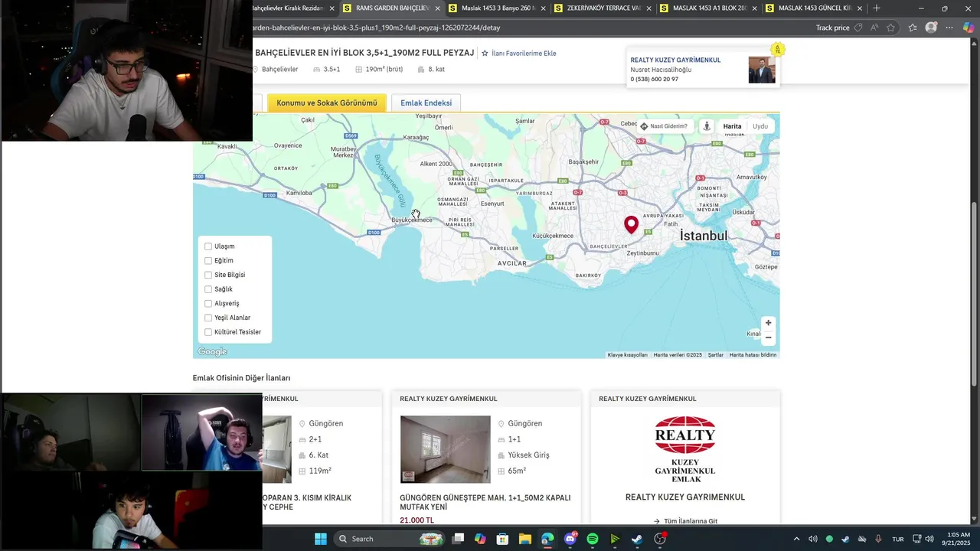This screenshot has height=551, width=980.
Task: Close the ZEKERİYAKÖY TERRACE browser tab
Action: [x=649, y=8]
